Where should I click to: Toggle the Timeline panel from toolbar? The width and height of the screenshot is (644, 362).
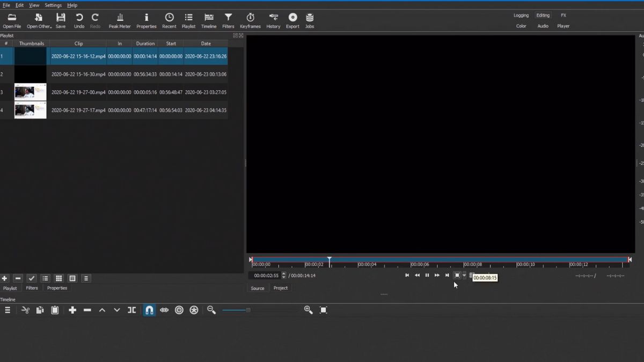[x=209, y=21]
